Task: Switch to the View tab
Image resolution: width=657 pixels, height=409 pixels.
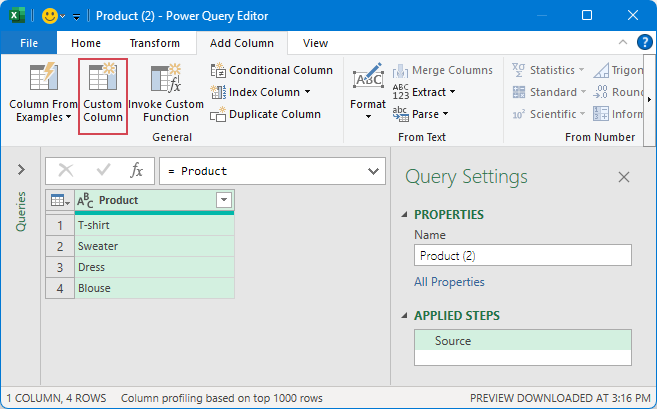Action: point(315,43)
